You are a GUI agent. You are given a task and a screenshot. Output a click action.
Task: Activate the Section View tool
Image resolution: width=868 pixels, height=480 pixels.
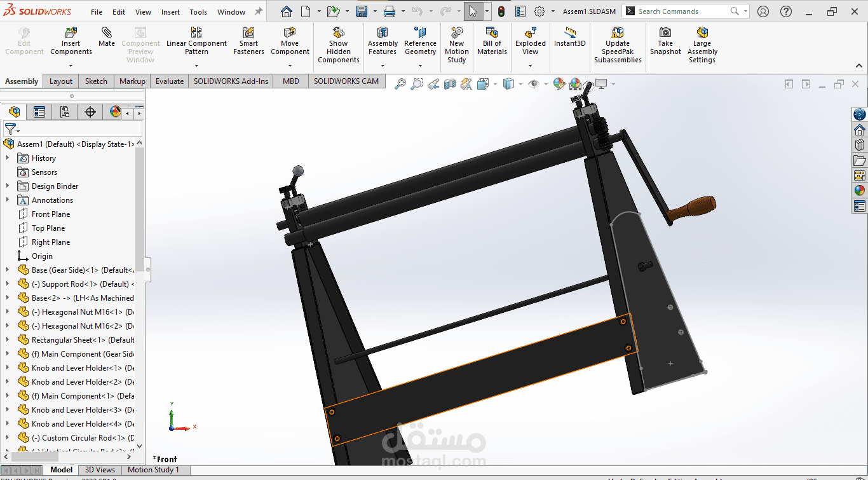450,84
